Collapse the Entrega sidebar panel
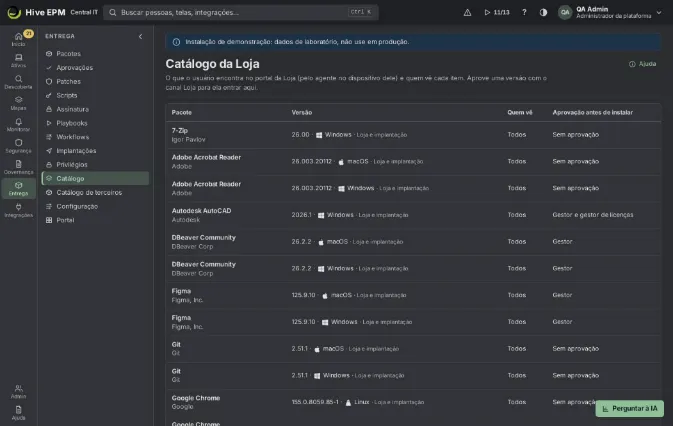Viewport: 673px width, 426px height. (x=140, y=36)
